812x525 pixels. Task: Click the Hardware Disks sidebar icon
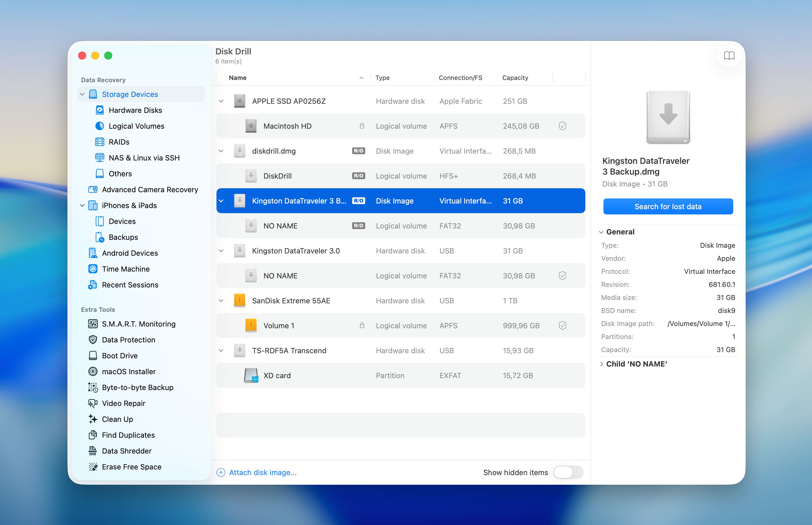(x=99, y=110)
